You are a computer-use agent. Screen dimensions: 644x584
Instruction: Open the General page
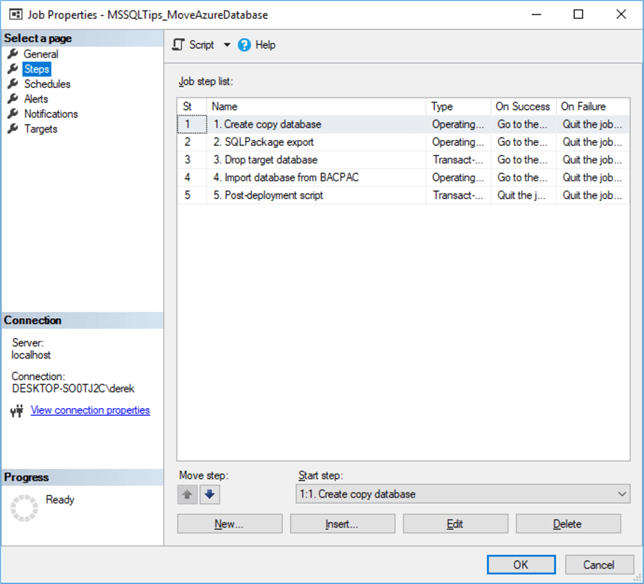(x=41, y=54)
